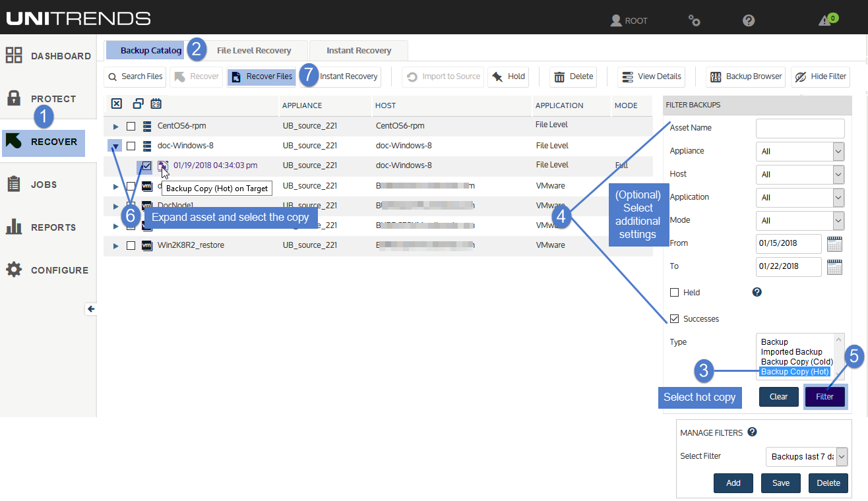The width and height of the screenshot is (868, 501).
Task: Click the hot backup copy icon for 01/19/2018
Action: click(x=163, y=165)
